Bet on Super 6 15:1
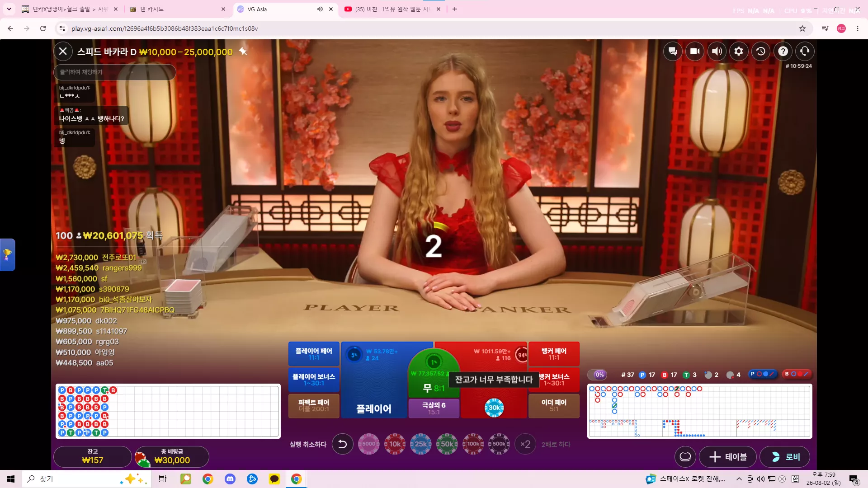The width and height of the screenshot is (868, 488). [x=434, y=408]
